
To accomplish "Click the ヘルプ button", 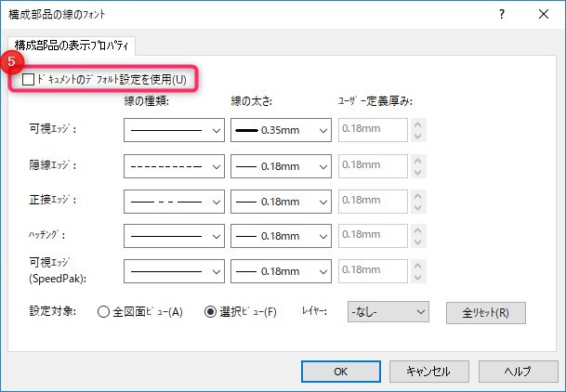I will [517, 371].
